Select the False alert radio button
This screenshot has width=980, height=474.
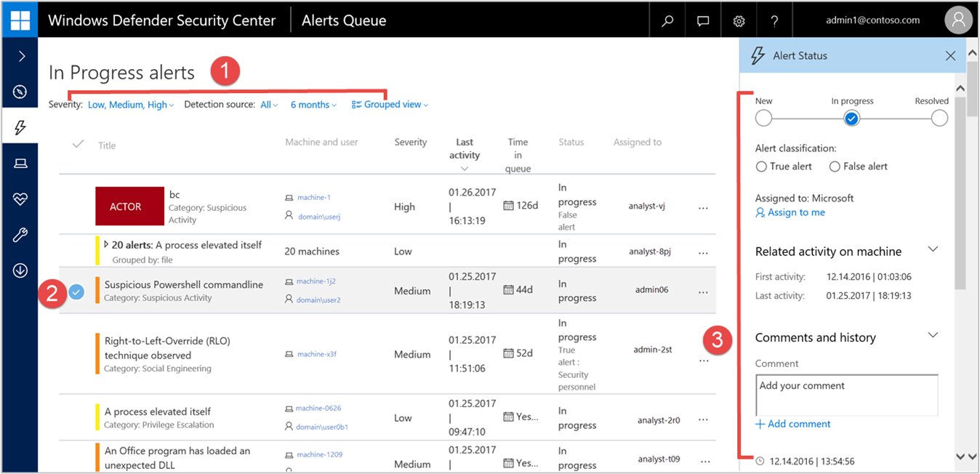(x=835, y=166)
